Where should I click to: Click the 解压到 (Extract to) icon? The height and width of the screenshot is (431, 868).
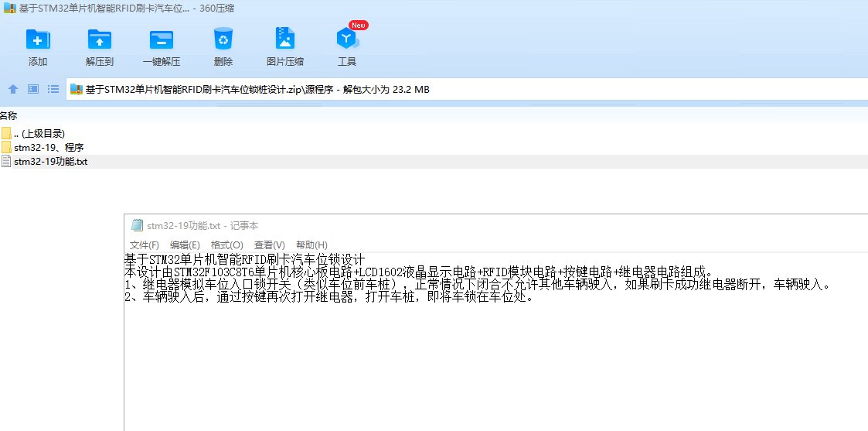click(100, 39)
